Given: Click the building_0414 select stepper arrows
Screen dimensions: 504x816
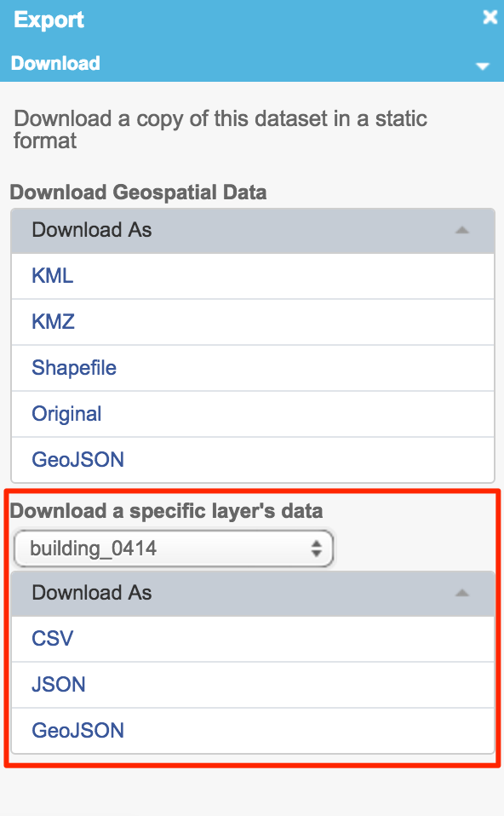Looking at the screenshot, I should pos(316,549).
